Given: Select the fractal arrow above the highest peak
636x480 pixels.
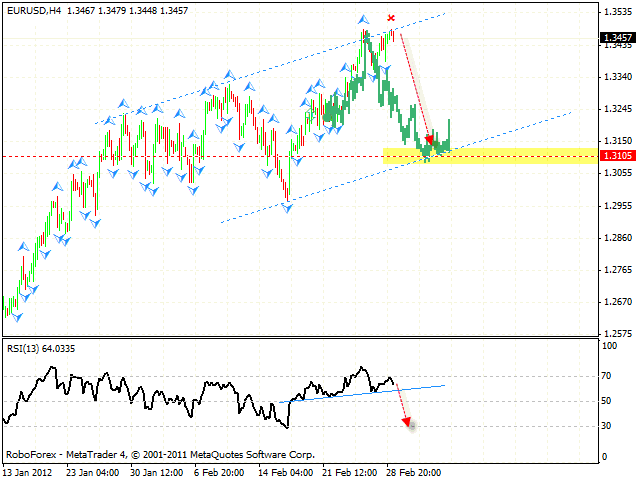Looking at the screenshot, I should [x=365, y=19].
